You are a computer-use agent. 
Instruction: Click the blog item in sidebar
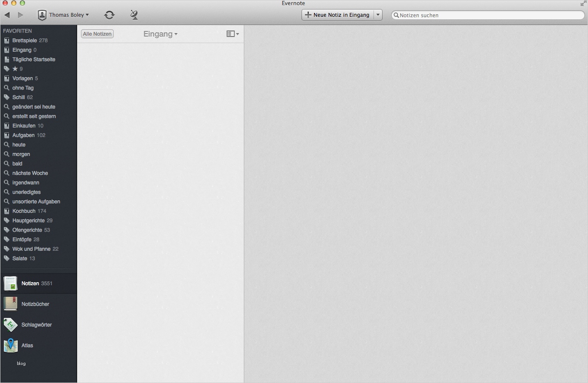tap(21, 364)
